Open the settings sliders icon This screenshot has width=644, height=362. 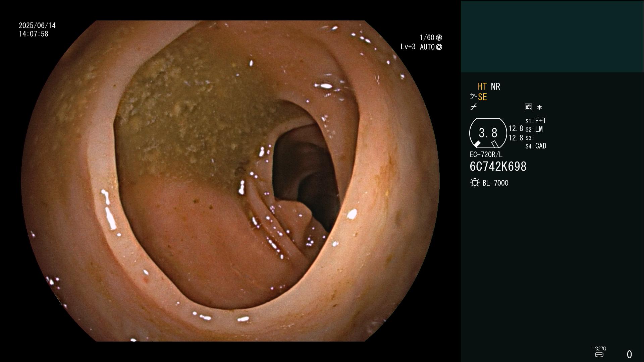[x=528, y=107]
